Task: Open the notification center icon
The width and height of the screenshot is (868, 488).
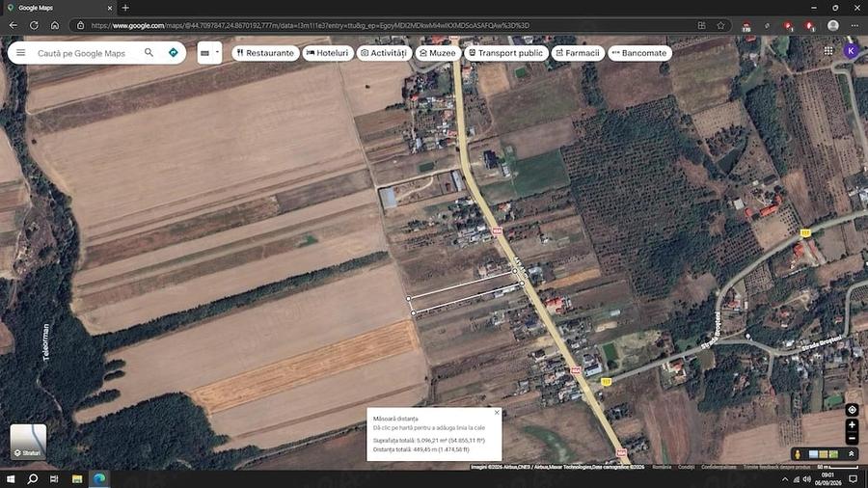Action: (854, 479)
